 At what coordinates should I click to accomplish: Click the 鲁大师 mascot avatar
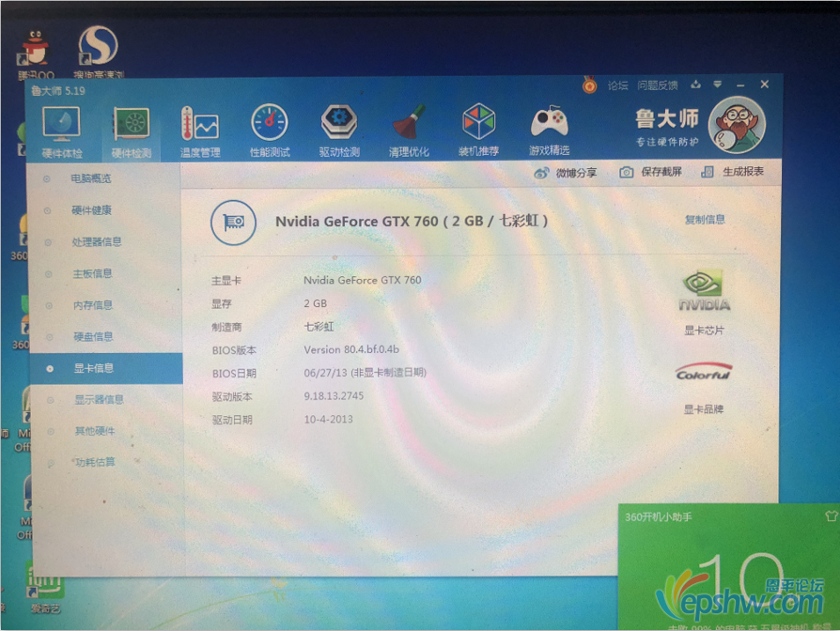pyautogui.click(x=737, y=125)
